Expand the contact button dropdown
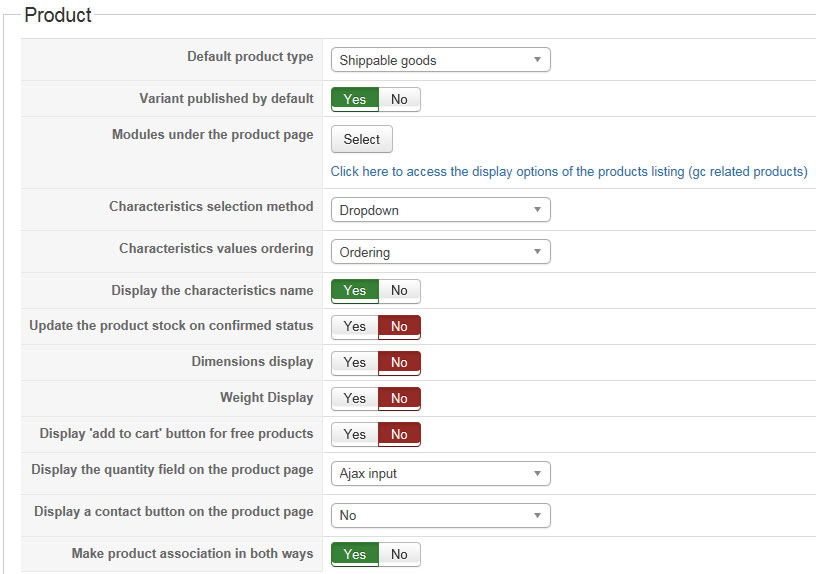 pyautogui.click(x=440, y=515)
